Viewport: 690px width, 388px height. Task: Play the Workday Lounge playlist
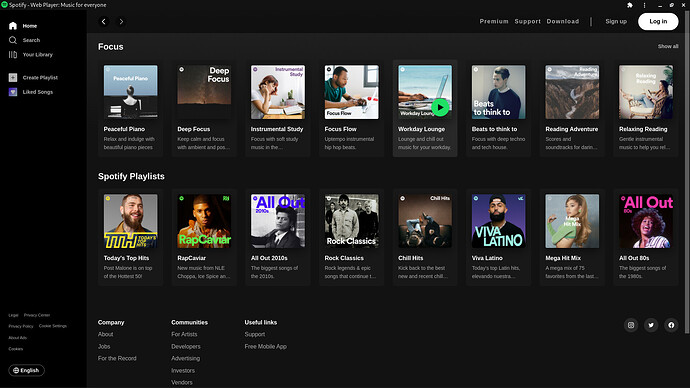click(440, 107)
